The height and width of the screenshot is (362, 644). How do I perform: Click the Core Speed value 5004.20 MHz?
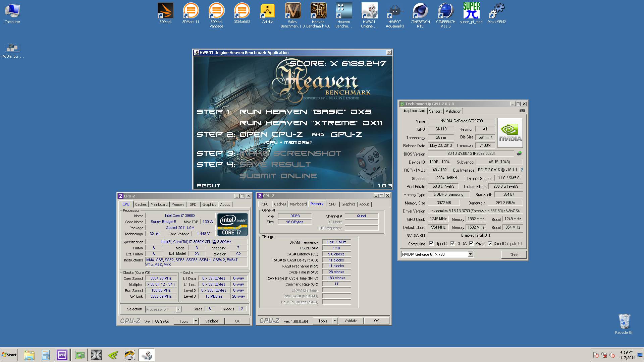pos(161,279)
